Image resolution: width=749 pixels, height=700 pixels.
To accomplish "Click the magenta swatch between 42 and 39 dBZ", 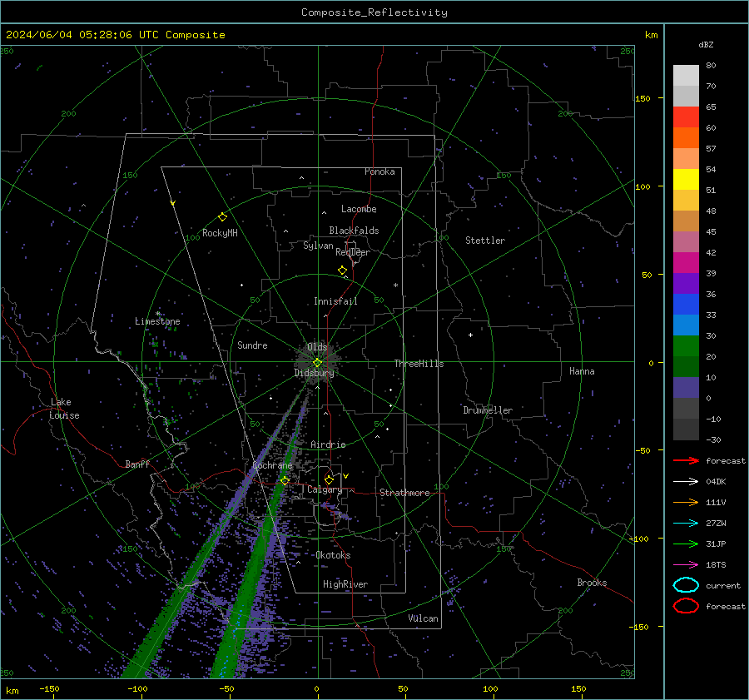I will 686,263.
